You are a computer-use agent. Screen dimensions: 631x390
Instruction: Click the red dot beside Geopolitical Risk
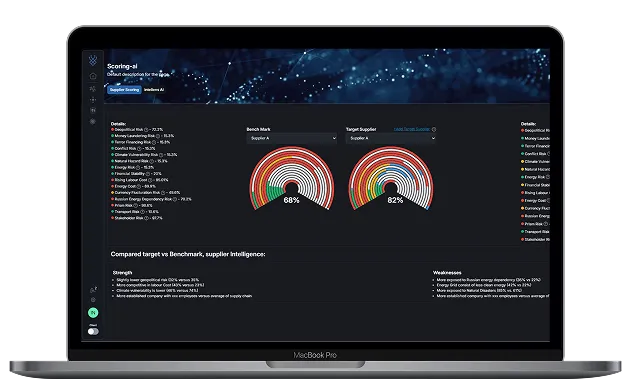coord(112,130)
